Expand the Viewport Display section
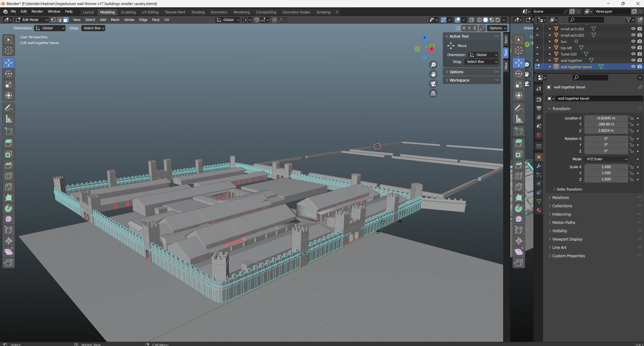This screenshot has width=644, height=346. point(567,239)
